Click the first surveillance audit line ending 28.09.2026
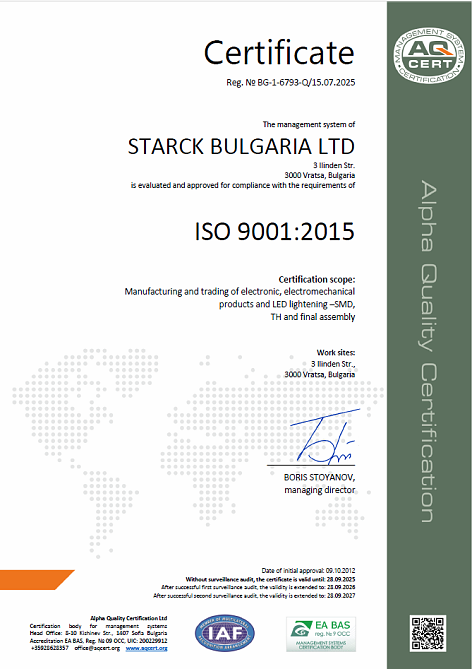The image size is (472, 669). click(x=258, y=588)
